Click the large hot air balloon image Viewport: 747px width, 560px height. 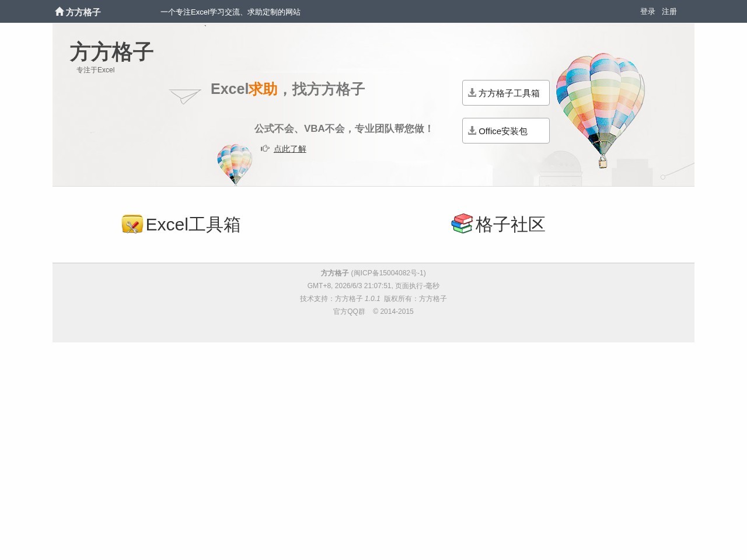(600, 110)
